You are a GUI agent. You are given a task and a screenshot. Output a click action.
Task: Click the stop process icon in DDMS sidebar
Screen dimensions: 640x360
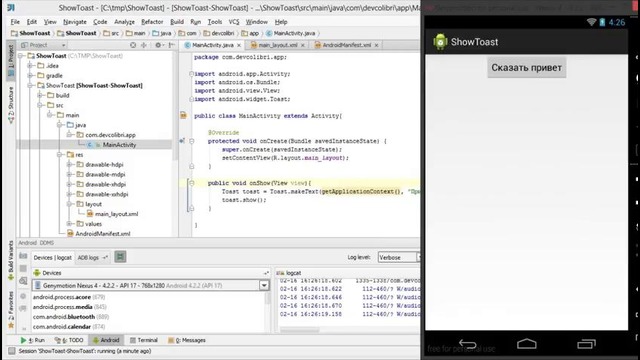(x=23, y=268)
